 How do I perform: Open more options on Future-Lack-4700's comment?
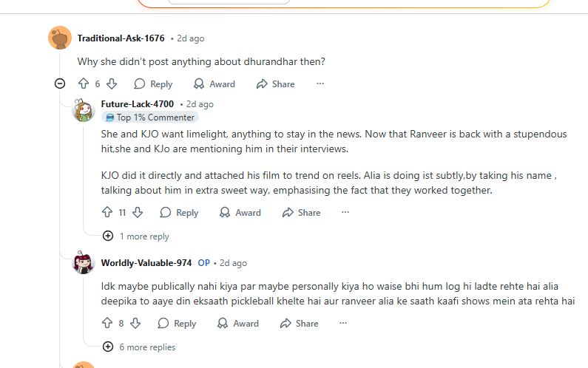coord(345,213)
